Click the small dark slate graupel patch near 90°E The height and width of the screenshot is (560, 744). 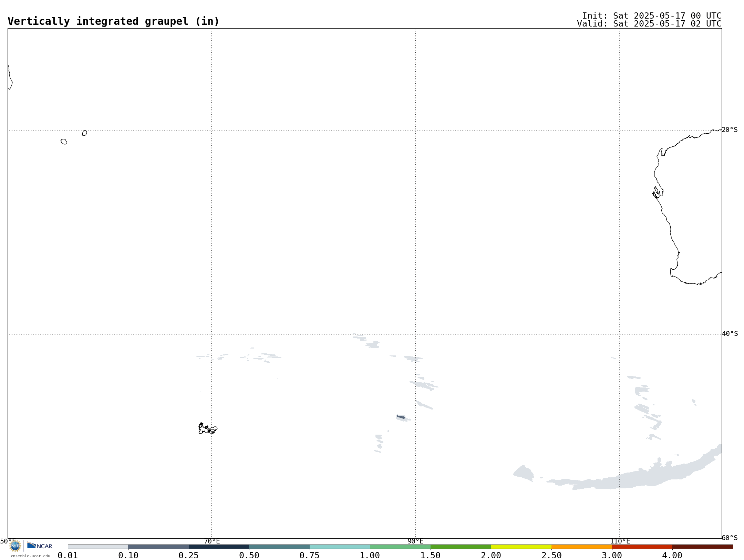401,417
